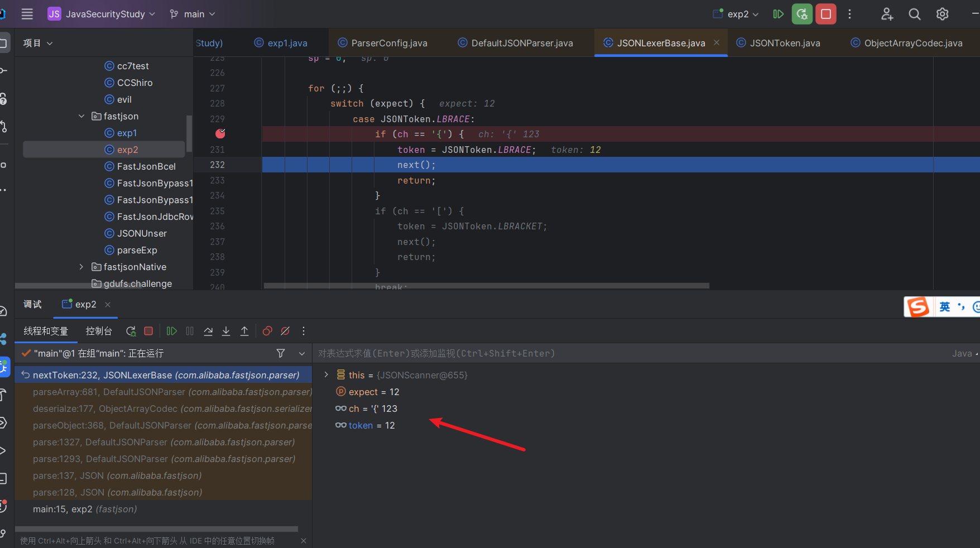This screenshot has width=980, height=548.
Task: Click the step into icon
Action: pyautogui.click(x=226, y=331)
